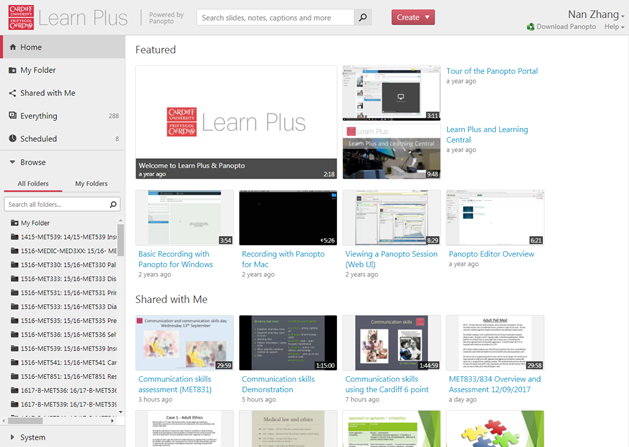
Task: Click folder list scroll down arrow
Action: pyautogui.click(x=120, y=412)
